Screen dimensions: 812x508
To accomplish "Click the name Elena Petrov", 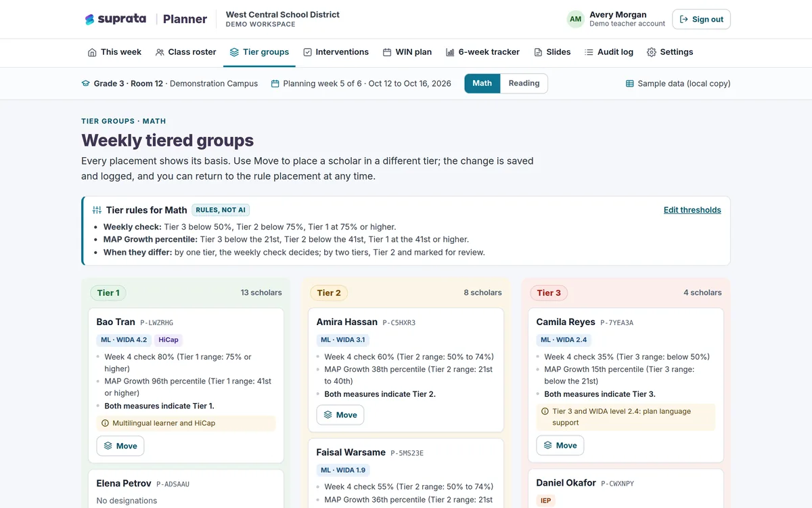I will [x=124, y=483].
